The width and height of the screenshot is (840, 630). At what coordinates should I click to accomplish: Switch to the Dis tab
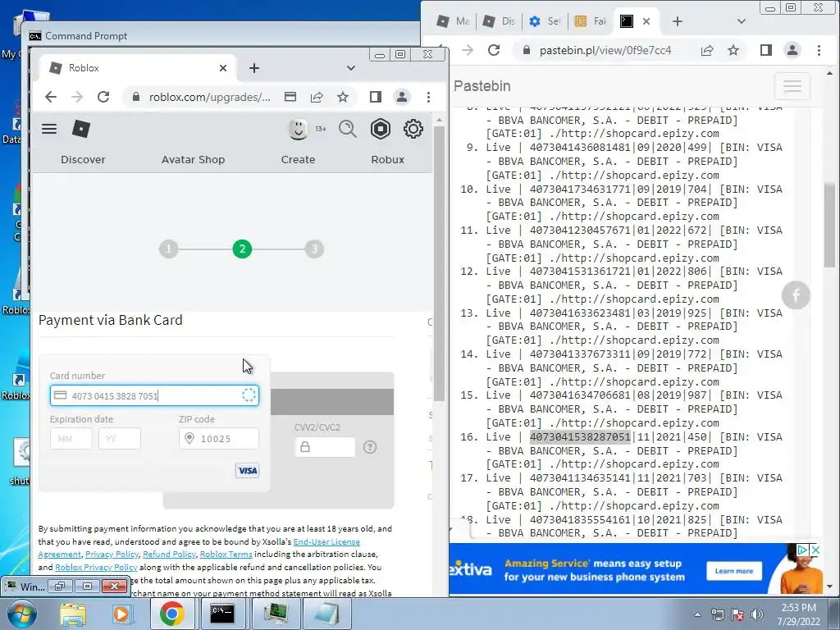[499, 21]
